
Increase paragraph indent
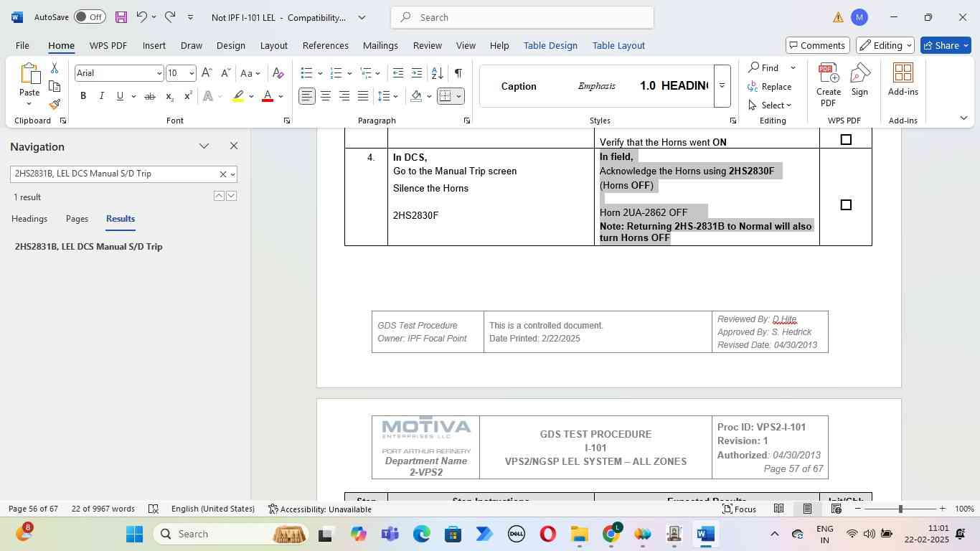click(x=417, y=73)
